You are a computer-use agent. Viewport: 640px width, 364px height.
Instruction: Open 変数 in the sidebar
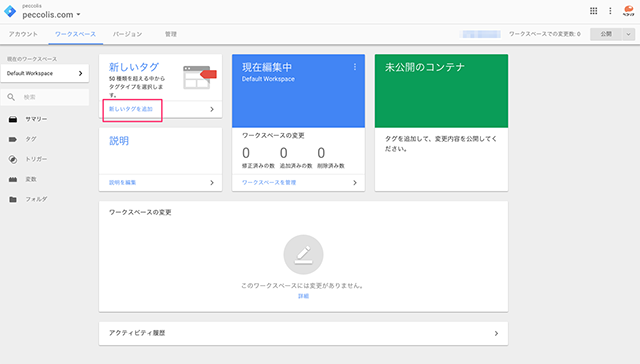31,179
